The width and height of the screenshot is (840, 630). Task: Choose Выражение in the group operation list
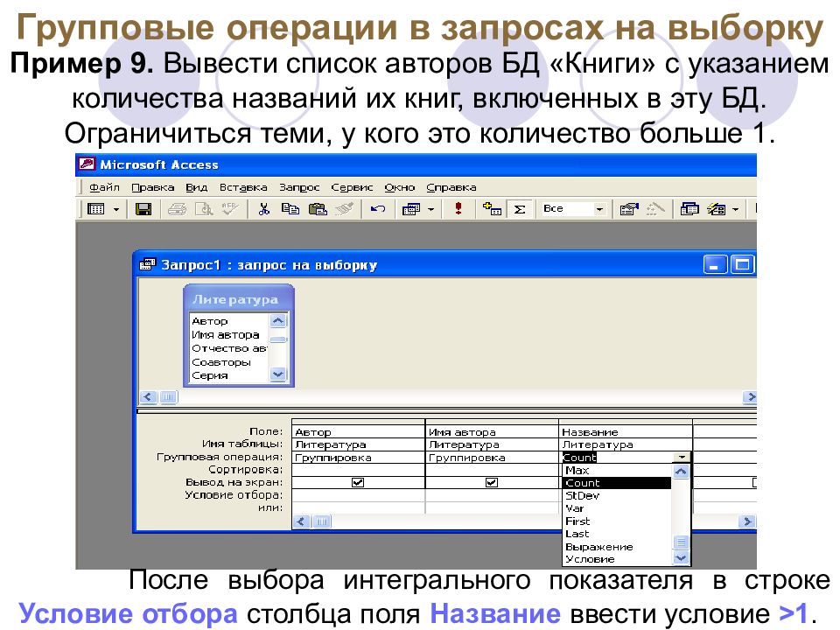[598, 546]
